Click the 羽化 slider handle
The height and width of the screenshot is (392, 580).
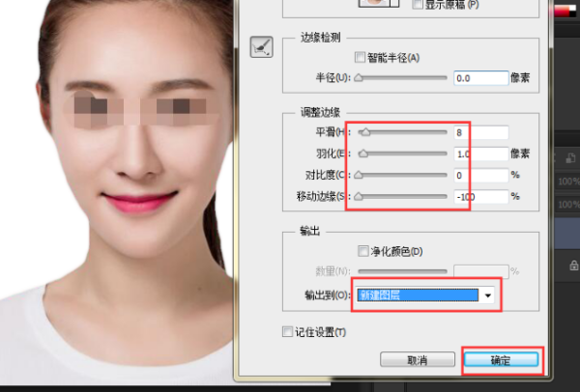coord(363,154)
